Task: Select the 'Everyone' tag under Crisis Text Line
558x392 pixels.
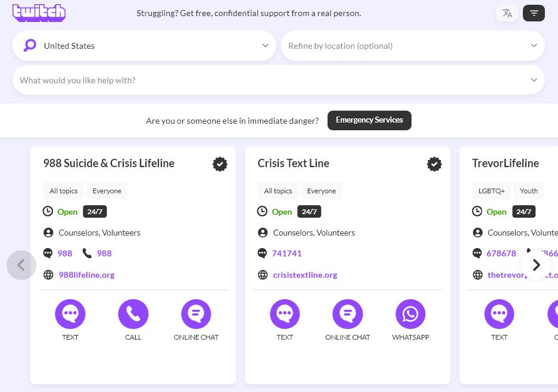Action: tap(322, 191)
